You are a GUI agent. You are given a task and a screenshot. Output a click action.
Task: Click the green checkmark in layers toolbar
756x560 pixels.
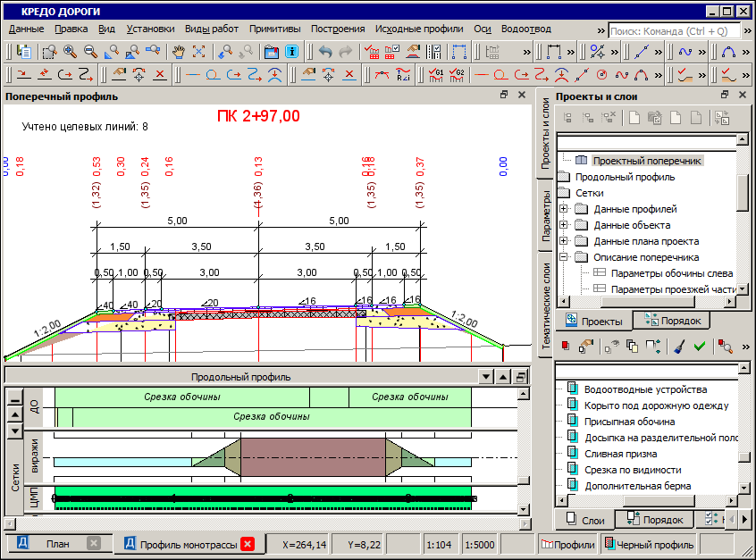pos(700,346)
